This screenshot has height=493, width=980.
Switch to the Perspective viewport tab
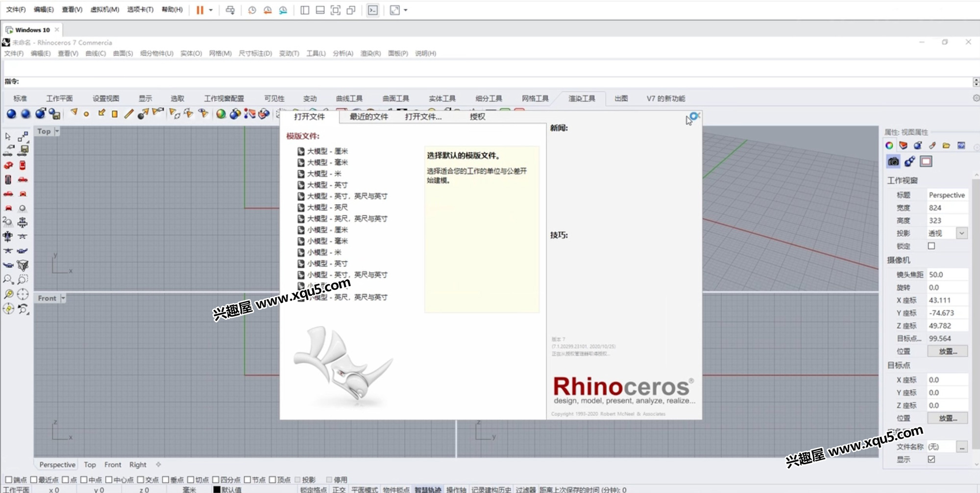point(57,465)
